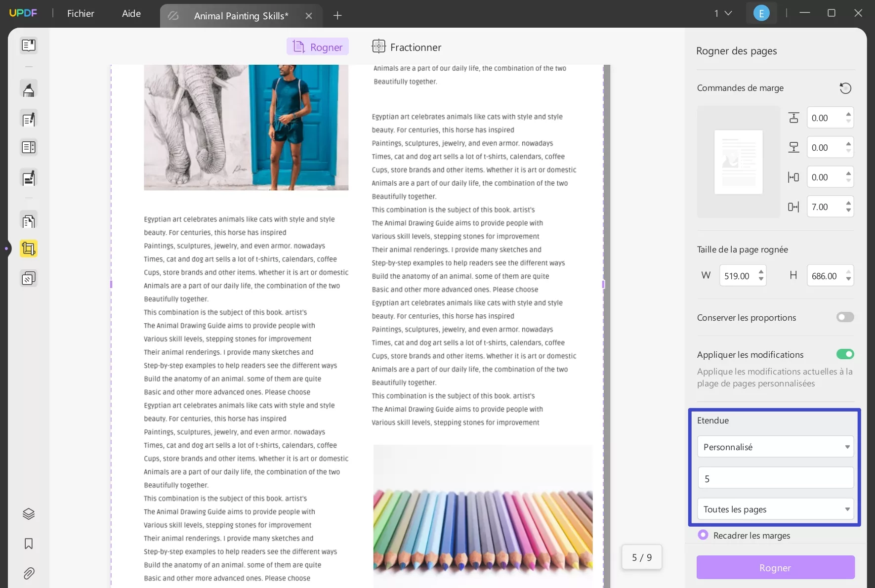
Task: Open the Attachments panel icon
Action: [28, 573]
